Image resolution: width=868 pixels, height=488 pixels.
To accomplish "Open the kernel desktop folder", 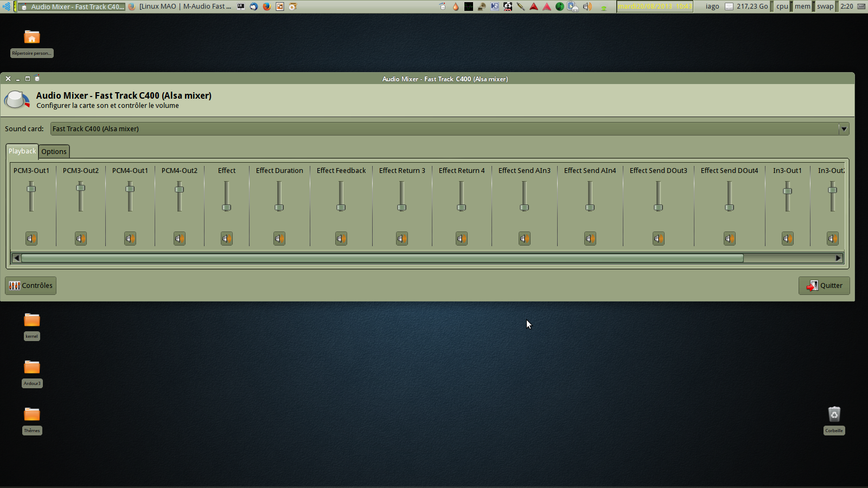I will (x=32, y=326).
